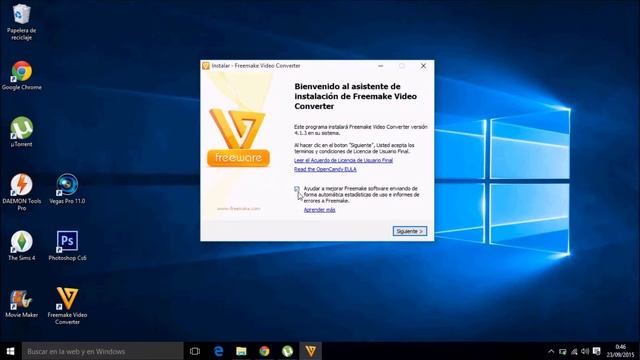This screenshot has height=360, width=640.
Task: Click the freeware logo in installer
Action: 238,138
